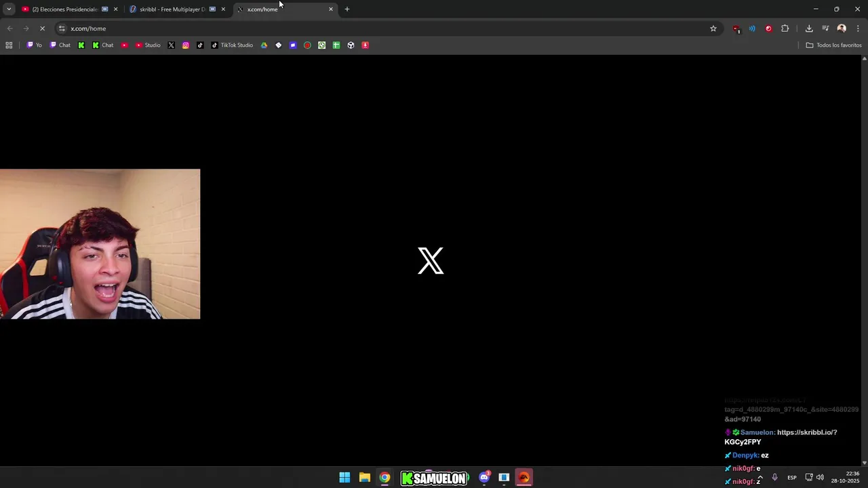The width and height of the screenshot is (868, 488).
Task: Open the white diamond bookmark icon
Action: pyautogui.click(x=278, y=45)
